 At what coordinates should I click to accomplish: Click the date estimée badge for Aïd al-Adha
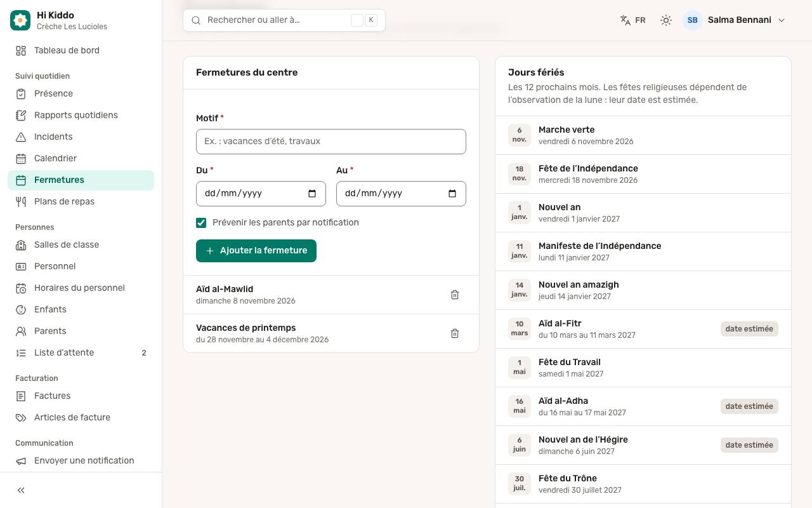[749, 406]
